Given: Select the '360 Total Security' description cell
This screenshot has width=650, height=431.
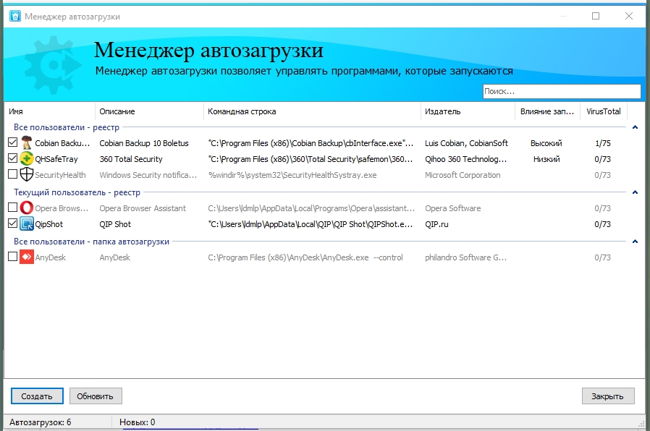Looking at the screenshot, I should point(131,159).
